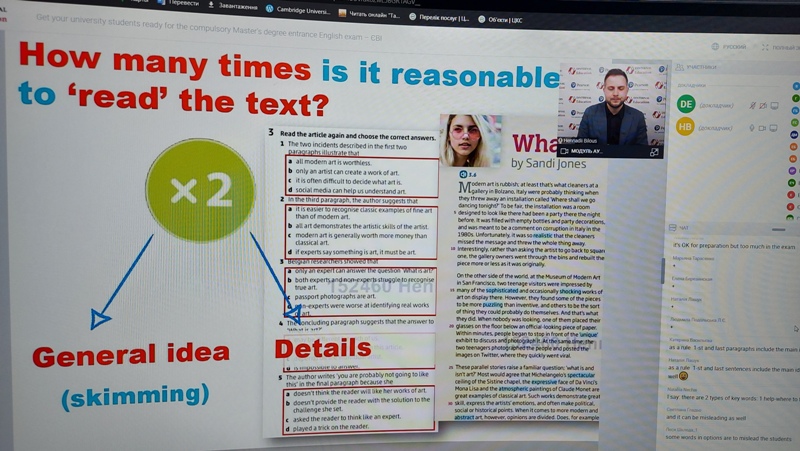The image size is (800, 451).
Task: Open the Об'єкти | ЦКС bookmark
Action: pyautogui.click(x=500, y=19)
